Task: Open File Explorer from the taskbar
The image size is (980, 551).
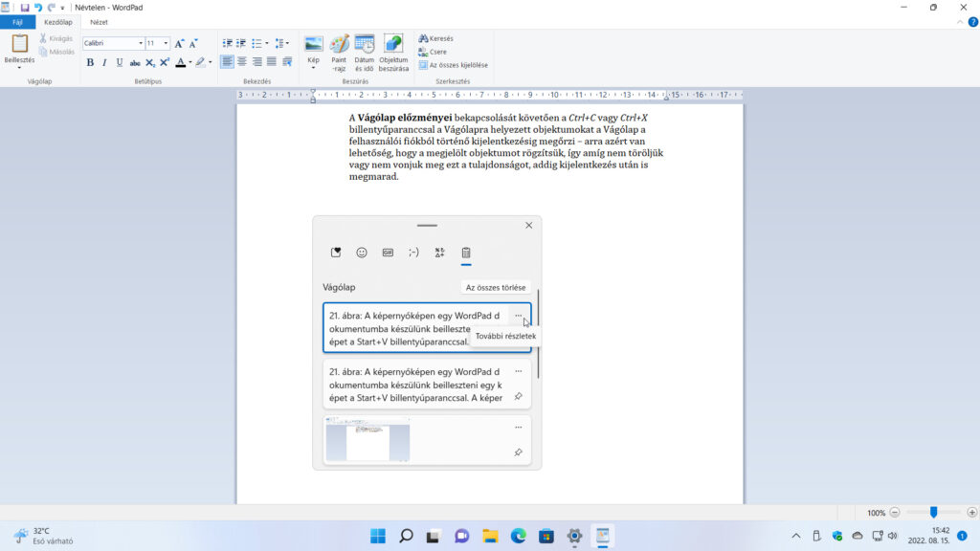Action: 490,536
